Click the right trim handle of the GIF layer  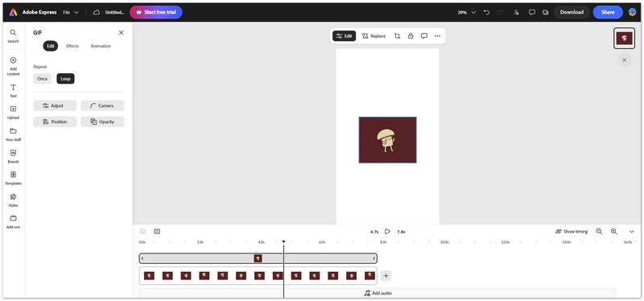[x=374, y=258]
